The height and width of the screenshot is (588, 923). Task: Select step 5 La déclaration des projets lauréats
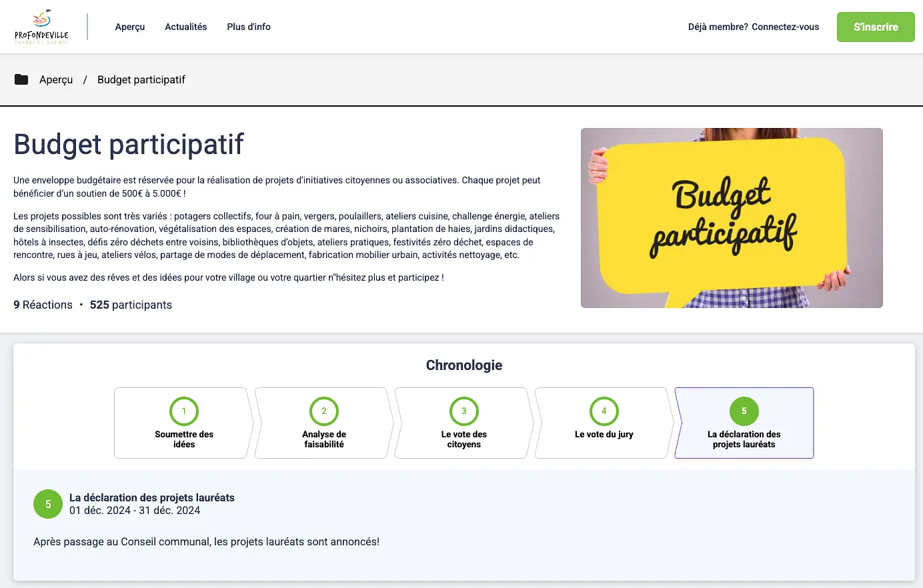[744, 423]
